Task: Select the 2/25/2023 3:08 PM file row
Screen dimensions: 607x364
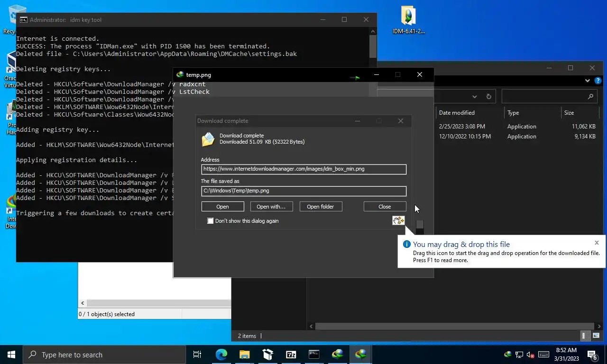Action: [x=516, y=127]
